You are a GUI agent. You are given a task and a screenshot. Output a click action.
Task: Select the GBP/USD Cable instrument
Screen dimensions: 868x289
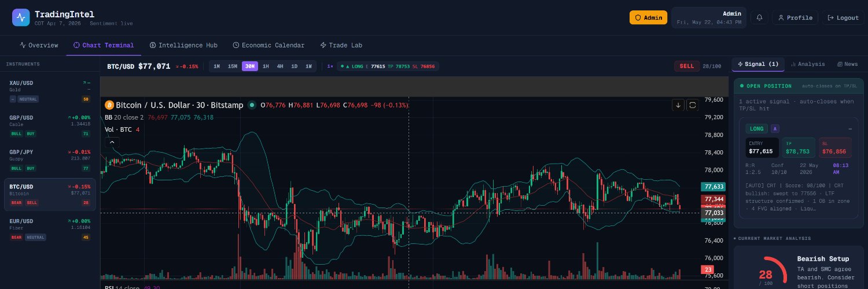(50, 125)
